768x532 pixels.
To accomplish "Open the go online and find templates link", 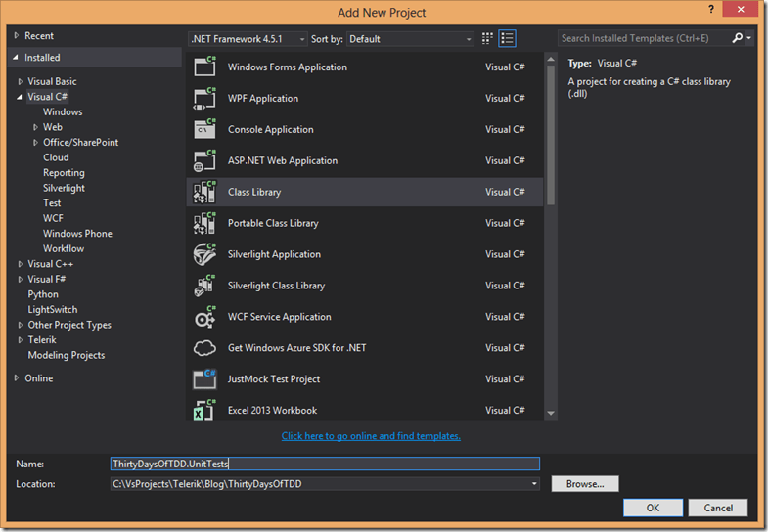I will coord(371,436).
